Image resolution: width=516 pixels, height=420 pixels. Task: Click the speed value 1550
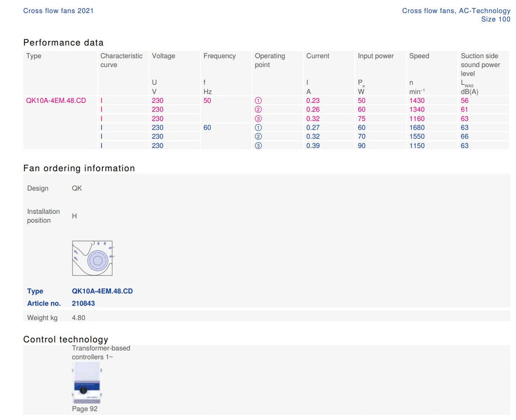[417, 136]
